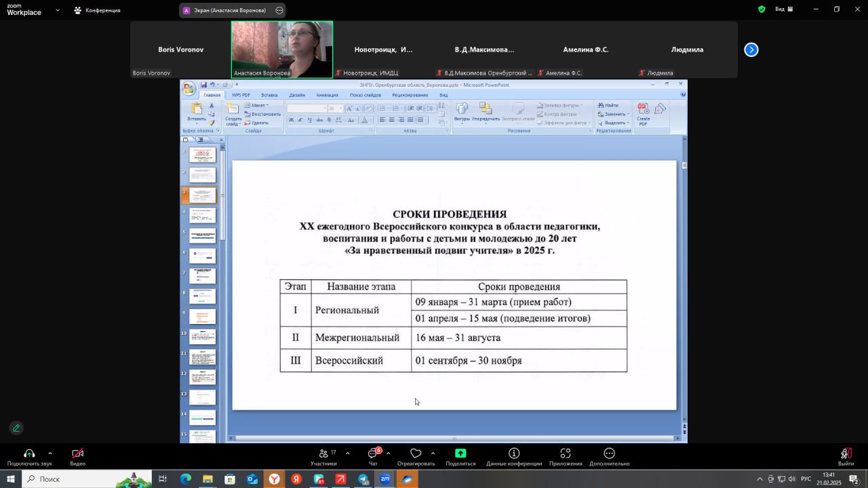Image resolution: width=868 pixels, height=488 pixels.
Task: Click the Cut scissors icon
Action: click(x=212, y=106)
